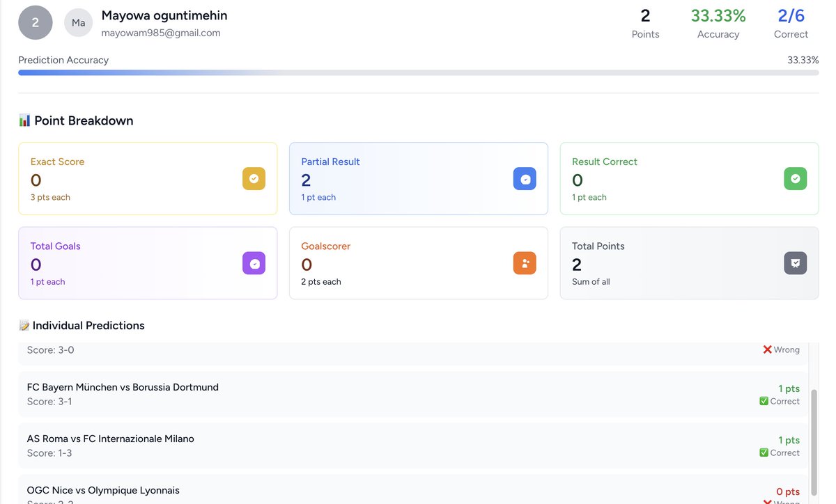The width and height of the screenshot is (836, 504).
Task: Click the Total Goals purple icon
Action: click(x=254, y=263)
